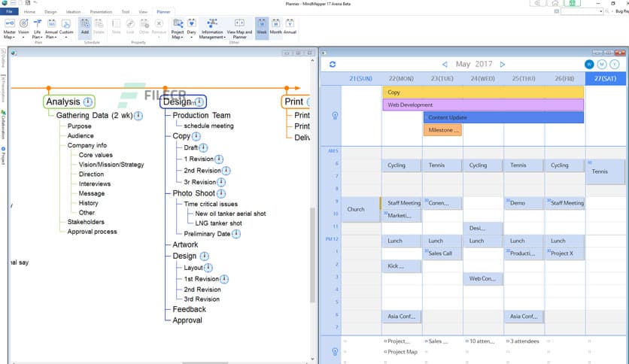
Task: Go to previous week with left arrow
Action: [445, 65]
